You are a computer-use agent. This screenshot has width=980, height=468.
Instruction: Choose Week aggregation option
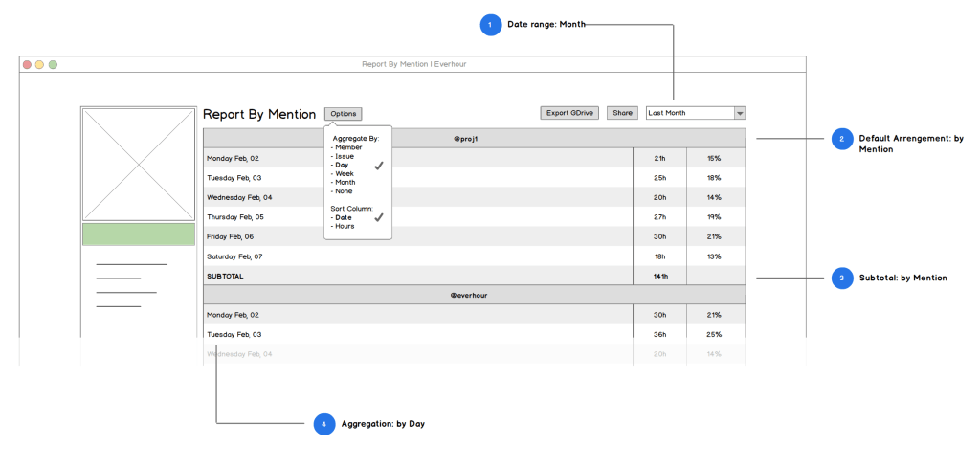coord(345,173)
